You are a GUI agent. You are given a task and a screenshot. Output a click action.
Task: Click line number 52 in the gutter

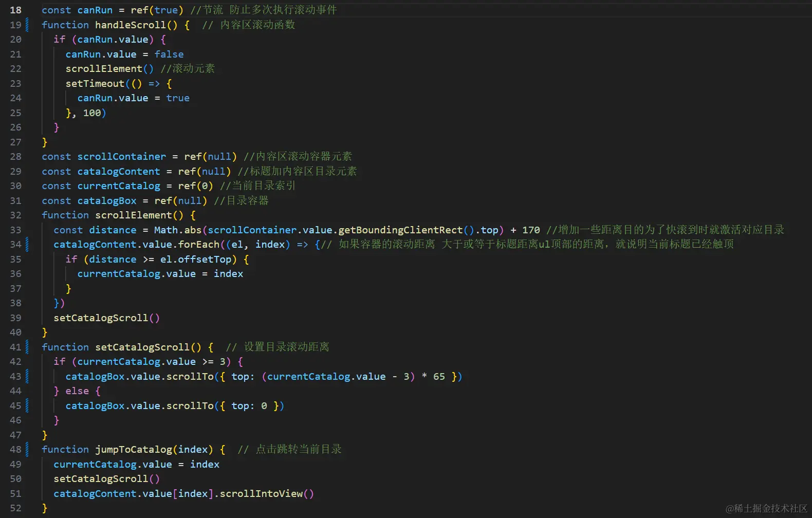(x=16, y=508)
